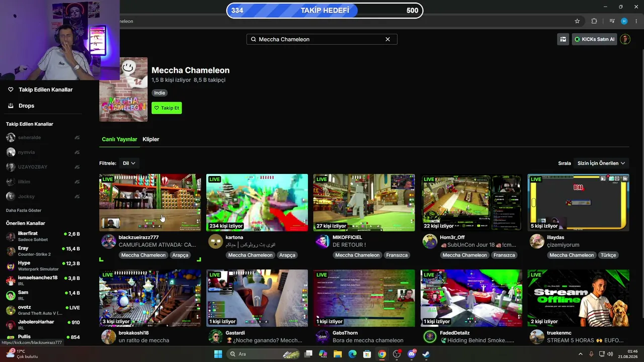Screen dimensions: 644x362
Task: Open Hom3r_Off live stream thumbnail
Action: point(471,203)
